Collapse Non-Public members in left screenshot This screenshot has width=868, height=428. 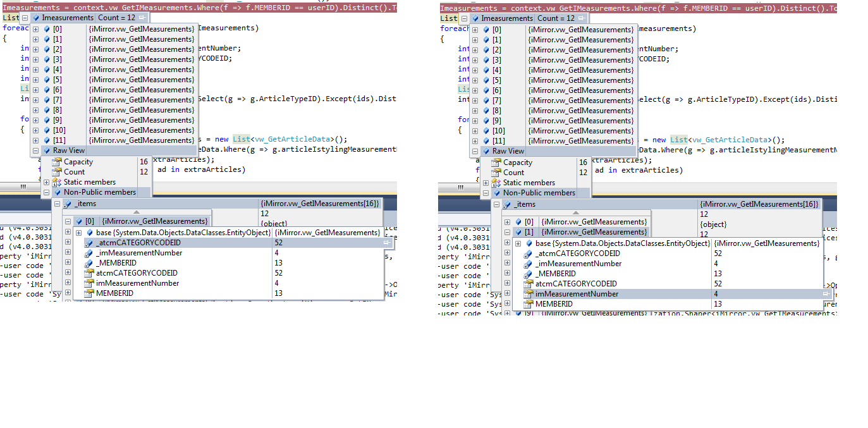[46, 192]
